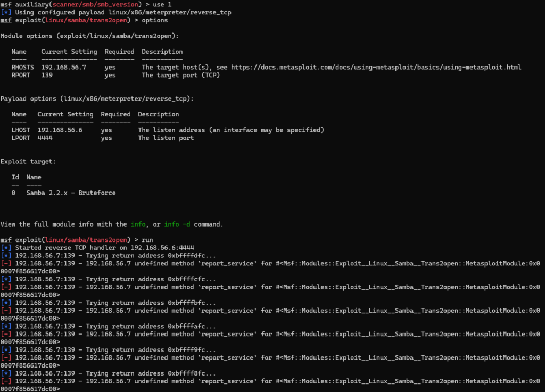This screenshot has height=392, width=545.
Task: Click the 'Description' header in Module options table
Action: point(162,52)
